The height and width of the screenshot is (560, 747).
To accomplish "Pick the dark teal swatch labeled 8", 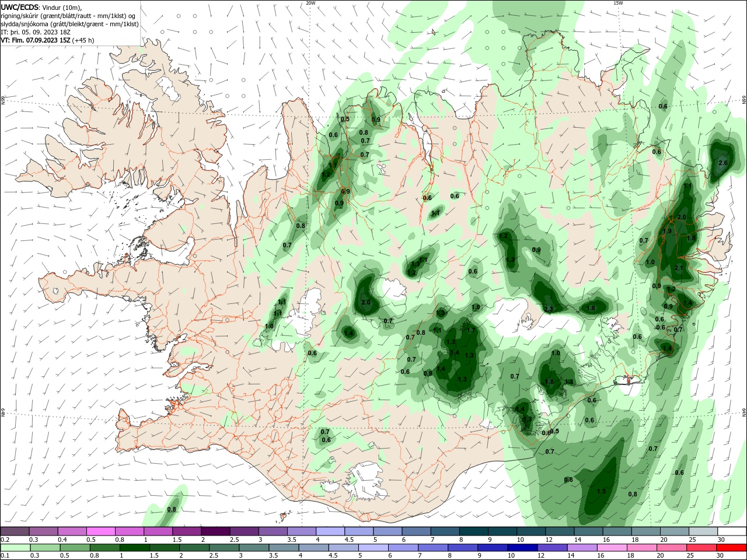I will point(473,531).
